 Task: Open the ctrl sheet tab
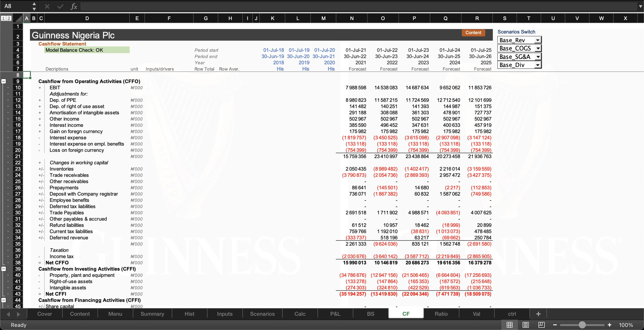click(x=512, y=314)
